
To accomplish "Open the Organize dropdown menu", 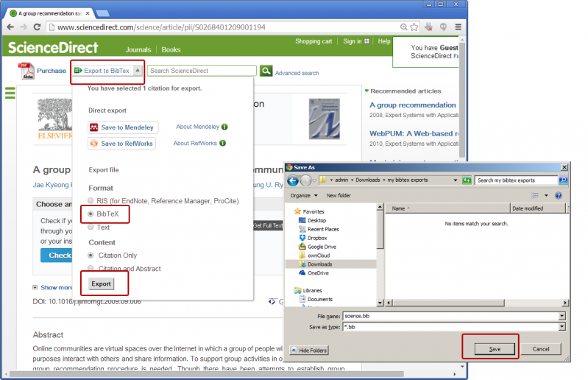I will 304,195.
